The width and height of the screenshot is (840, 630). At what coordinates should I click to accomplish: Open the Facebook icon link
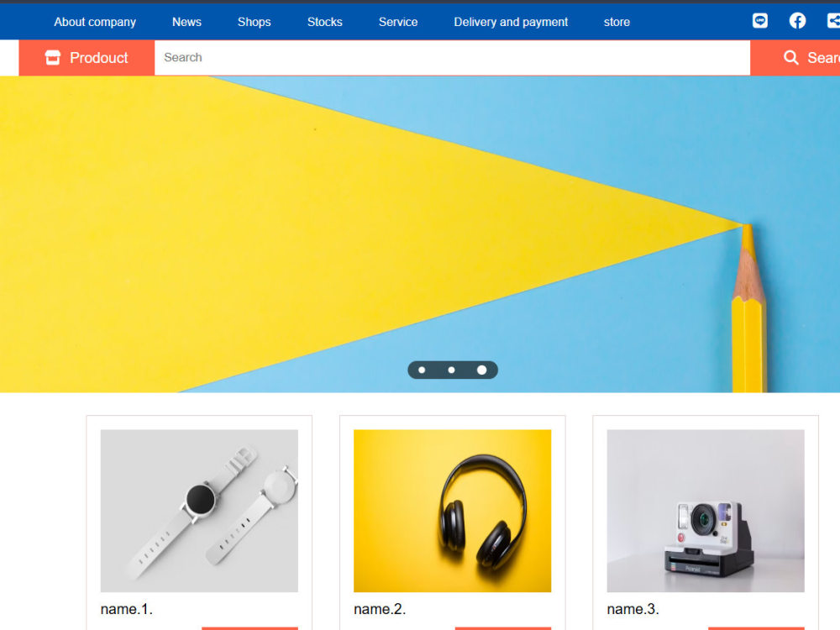point(797,21)
